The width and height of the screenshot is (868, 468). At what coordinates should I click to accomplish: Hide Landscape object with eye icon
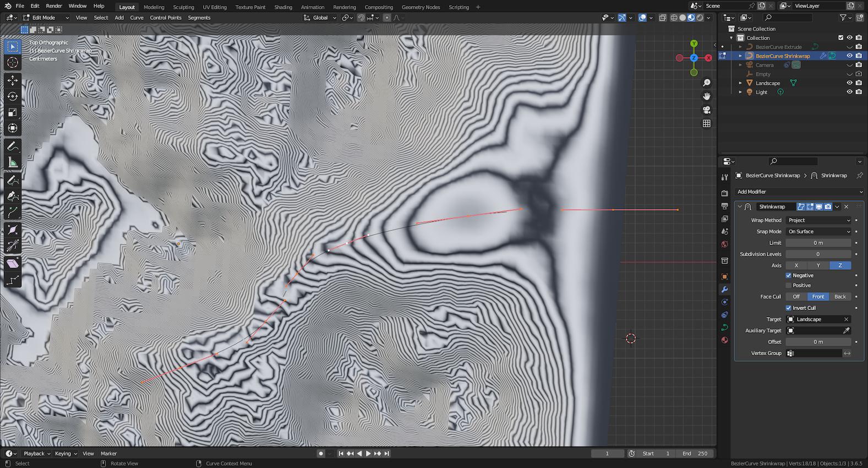(x=849, y=83)
